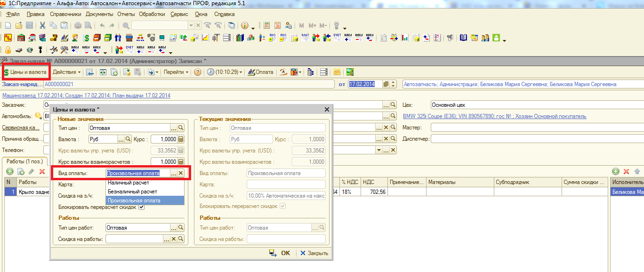Click the РКО cash expense icon
Viewport: 644px width, 272px height.
click(x=283, y=38)
